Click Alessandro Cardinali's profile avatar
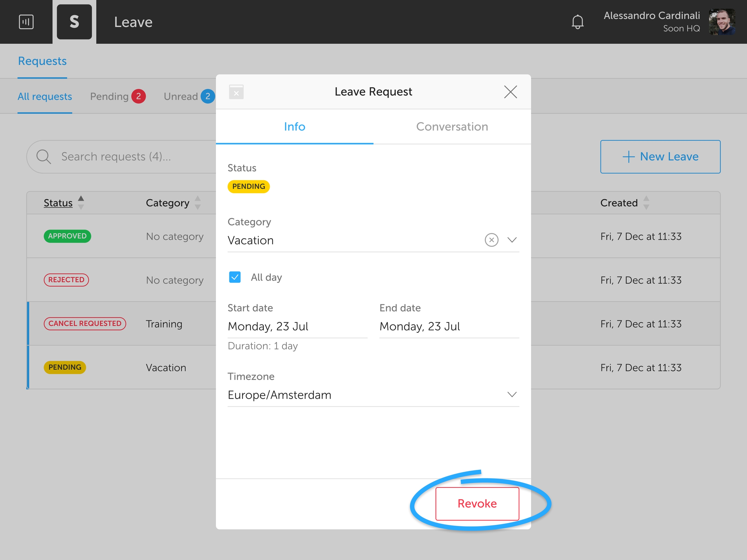Image resolution: width=747 pixels, height=560 pixels. tap(722, 22)
